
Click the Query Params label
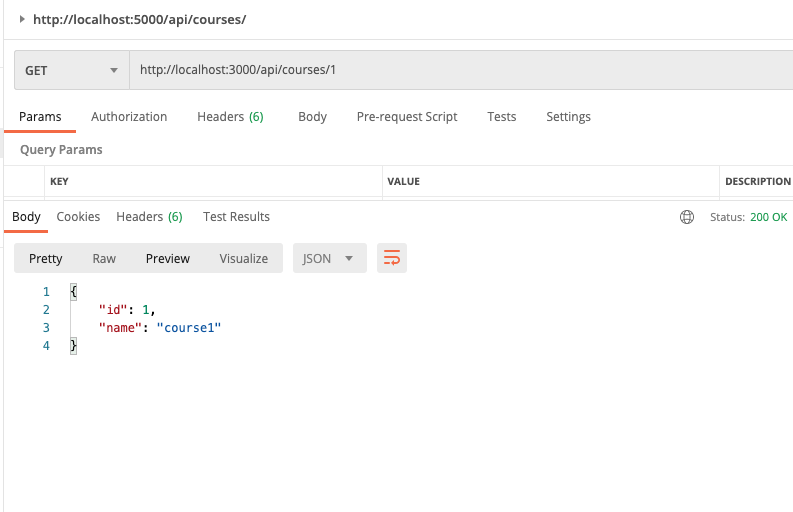click(x=61, y=150)
